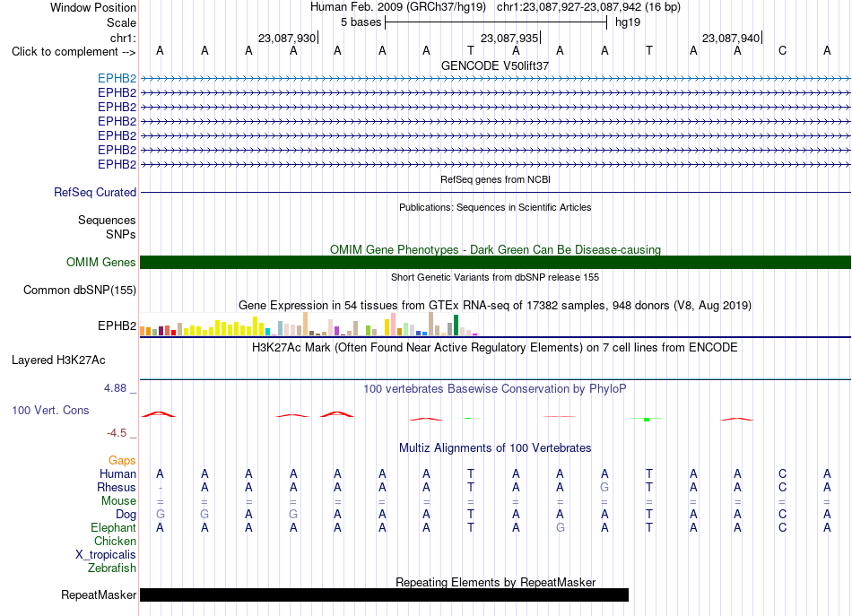Click the grey G in the Rhesus row

click(x=604, y=487)
